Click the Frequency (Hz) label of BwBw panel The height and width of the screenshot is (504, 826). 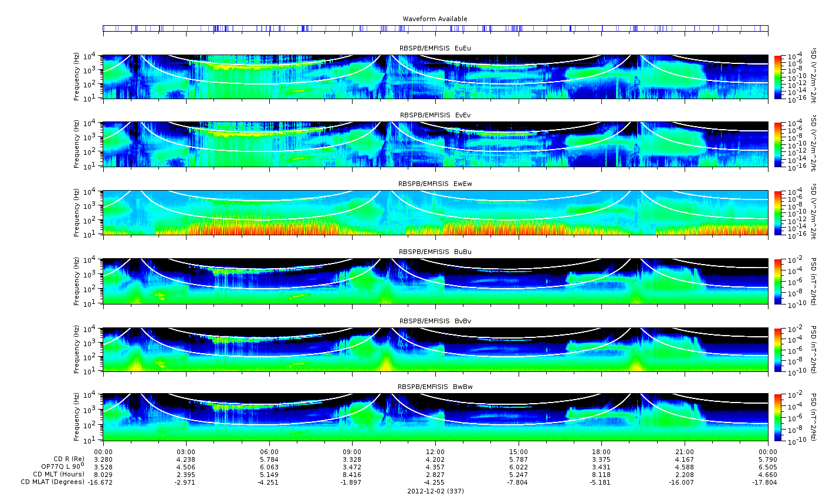click(77, 418)
